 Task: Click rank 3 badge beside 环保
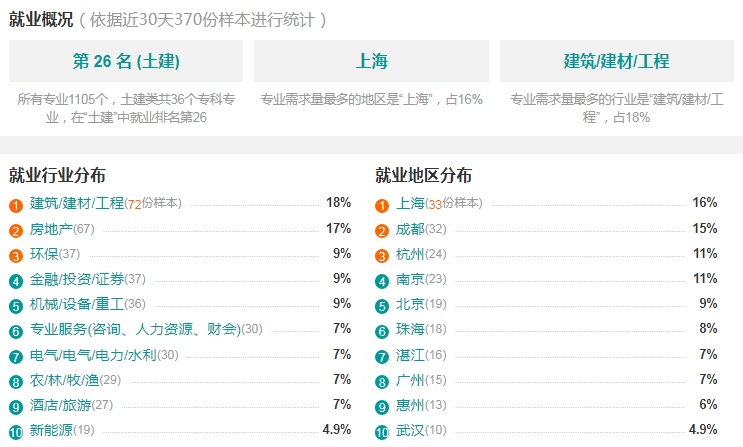tap(16, 256)
